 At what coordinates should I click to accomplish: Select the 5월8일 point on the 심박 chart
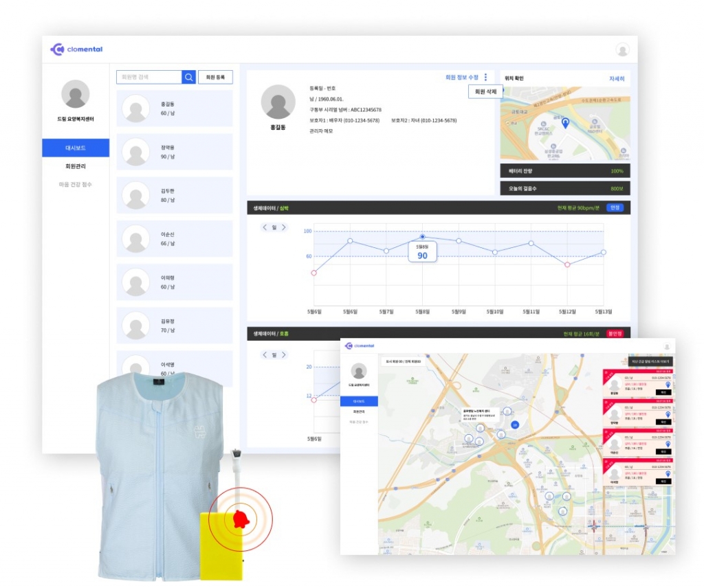coord(423,236)
